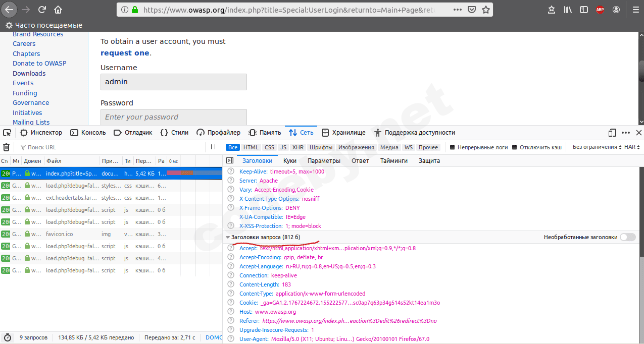Activate the element picker tool
644x344 pixels.
tap(7, 133)
